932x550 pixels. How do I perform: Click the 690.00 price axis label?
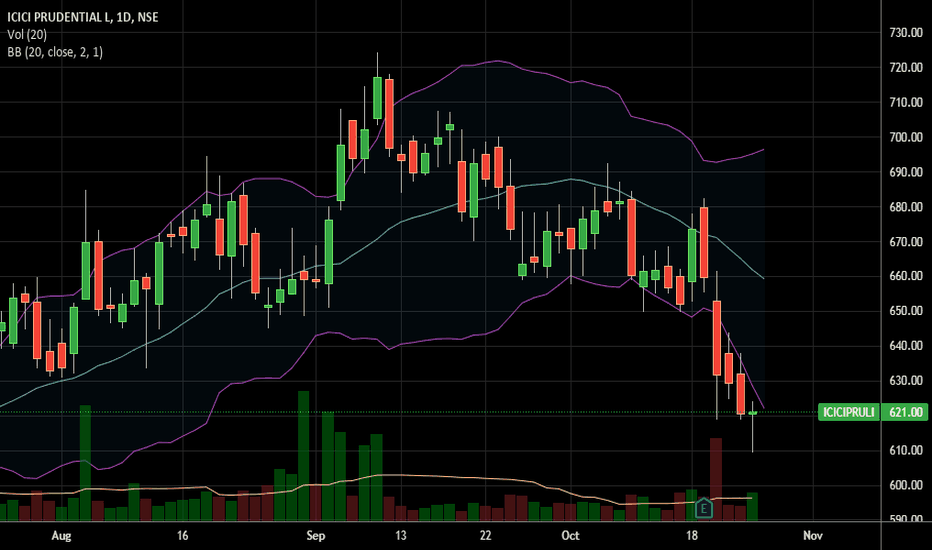[x=905, y=172]
